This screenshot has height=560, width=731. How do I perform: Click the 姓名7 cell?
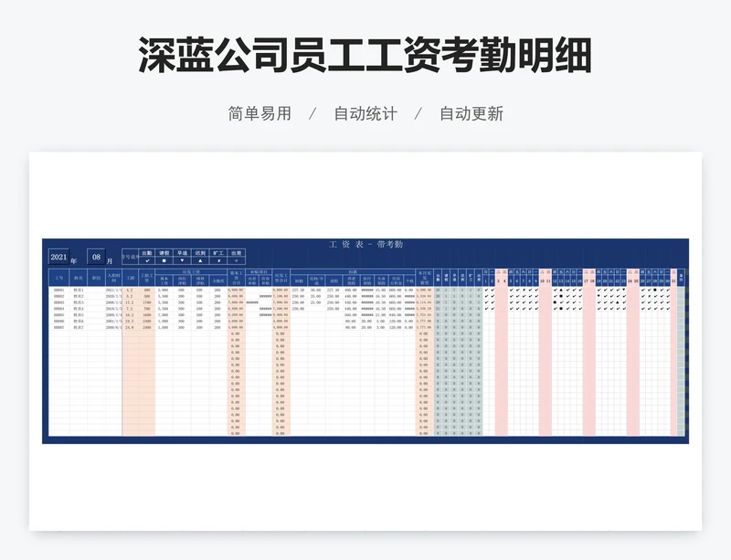[x=79, y=327]
